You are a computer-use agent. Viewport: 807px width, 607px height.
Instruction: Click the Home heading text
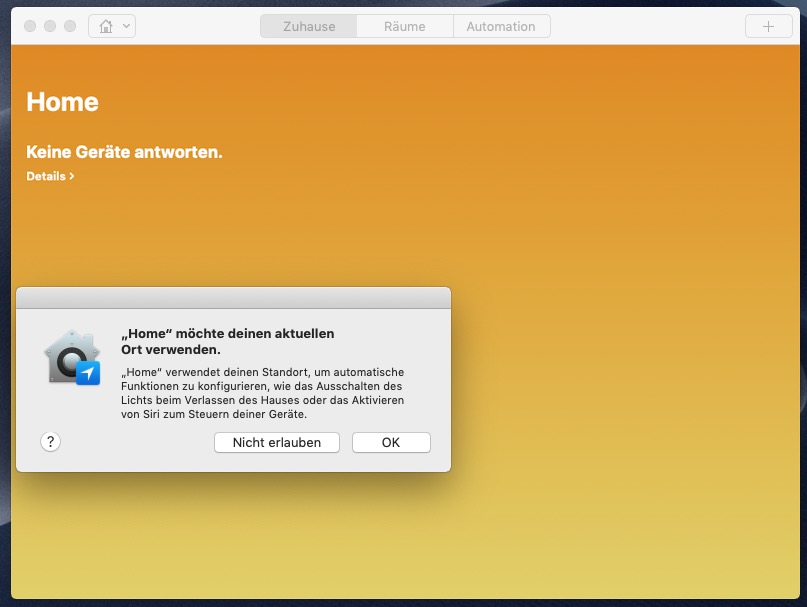(62, 101)
